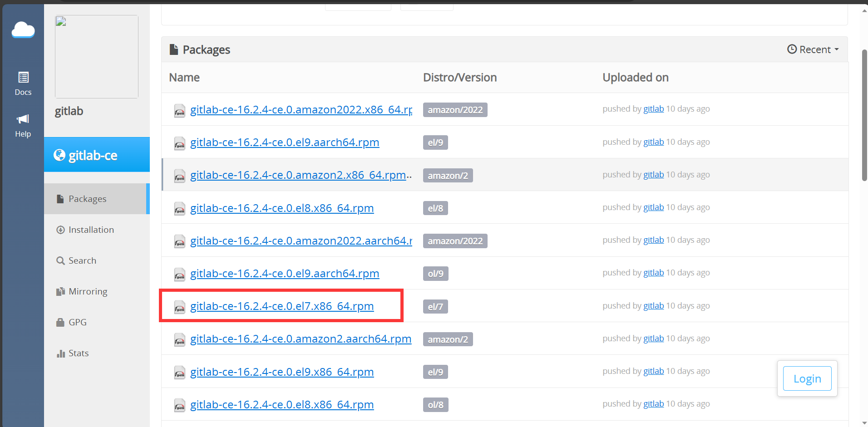This screenshot has height=427, width=868.
Task: Click amazon/2 badge in amazon2.aarch64 row
Action: (448, 339)
